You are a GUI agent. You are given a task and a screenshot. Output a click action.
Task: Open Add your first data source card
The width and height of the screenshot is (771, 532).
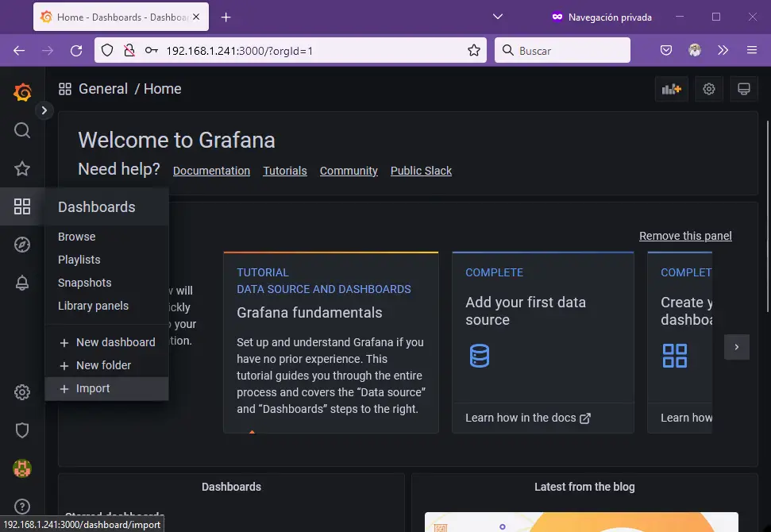pos(543,343)
